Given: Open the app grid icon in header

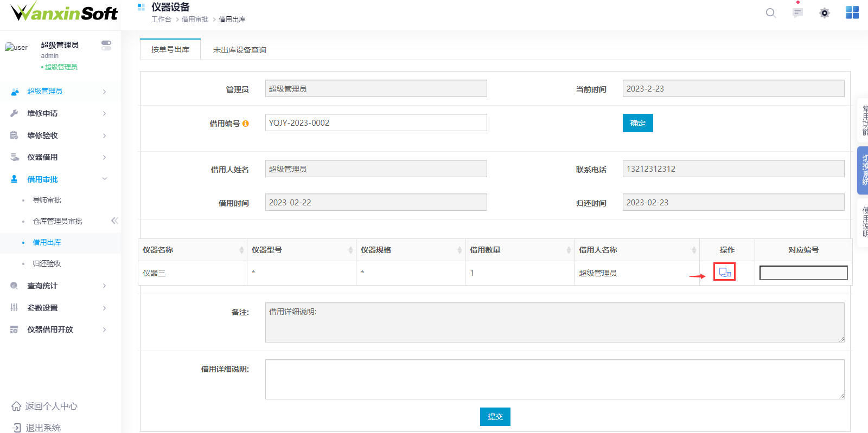Looking at the screenshot, I should [852, 12].
